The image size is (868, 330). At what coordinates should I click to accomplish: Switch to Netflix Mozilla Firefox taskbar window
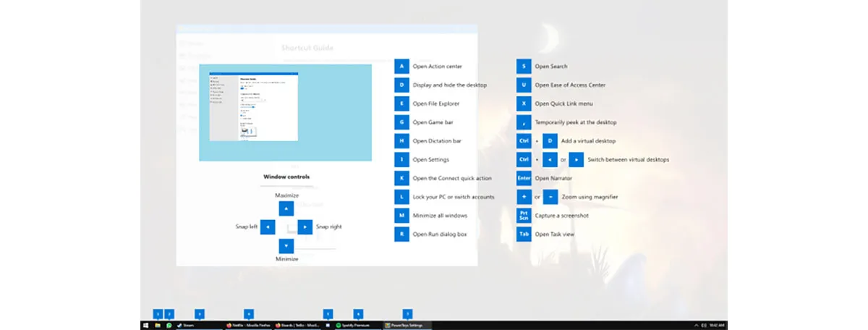click(248, 326)
